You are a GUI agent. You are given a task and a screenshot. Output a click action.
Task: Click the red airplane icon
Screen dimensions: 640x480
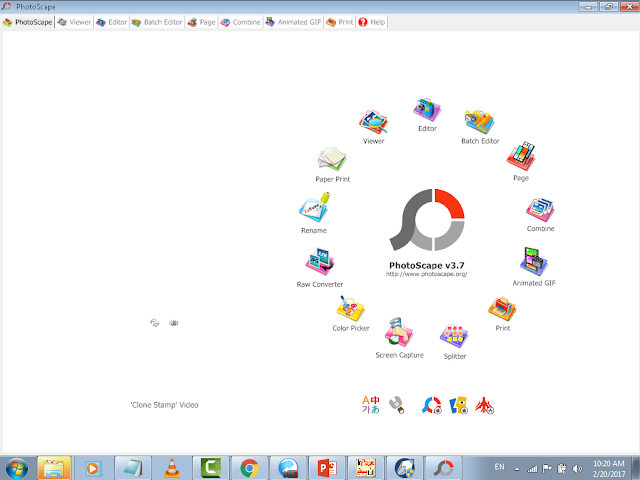[x=484, y=405]
